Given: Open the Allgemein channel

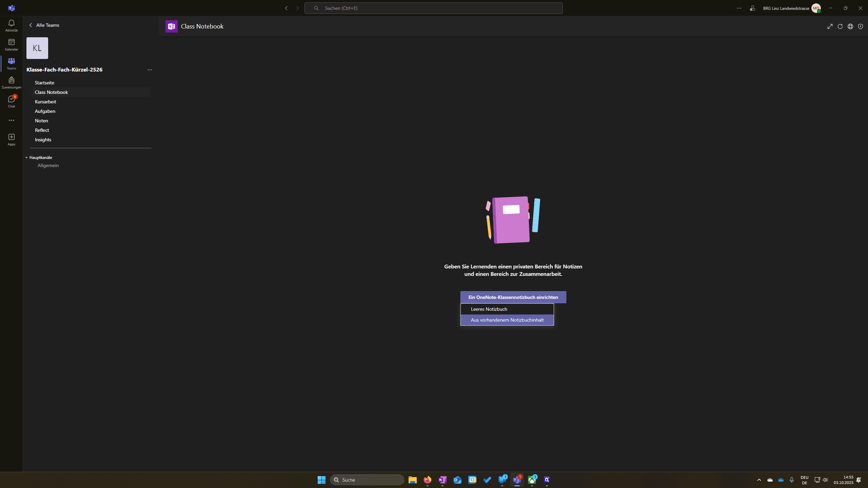Looking at the screenshot, I should [48, 165].
